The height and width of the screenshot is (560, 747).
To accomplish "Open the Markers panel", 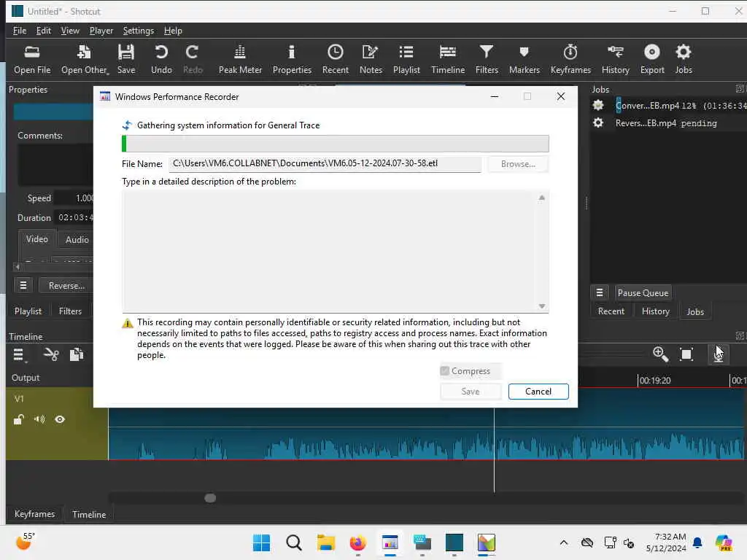I will [524, 59].
